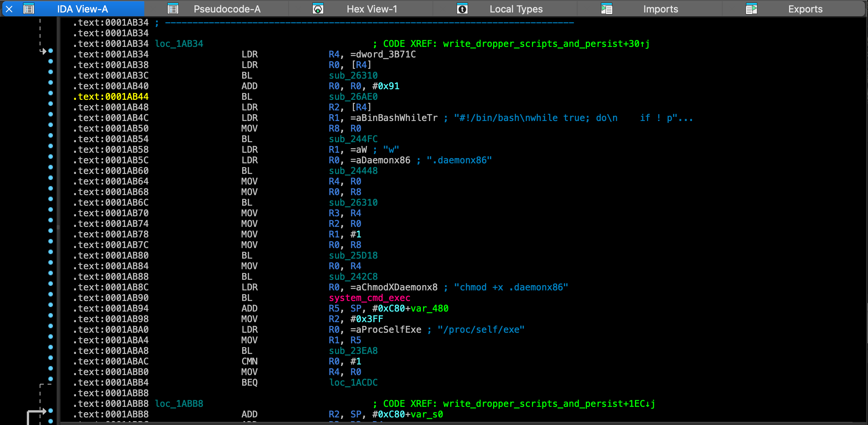Follow sub_23EA8 call target
Image resolution: width=868 pixels, height=425 pixels.
353,351
